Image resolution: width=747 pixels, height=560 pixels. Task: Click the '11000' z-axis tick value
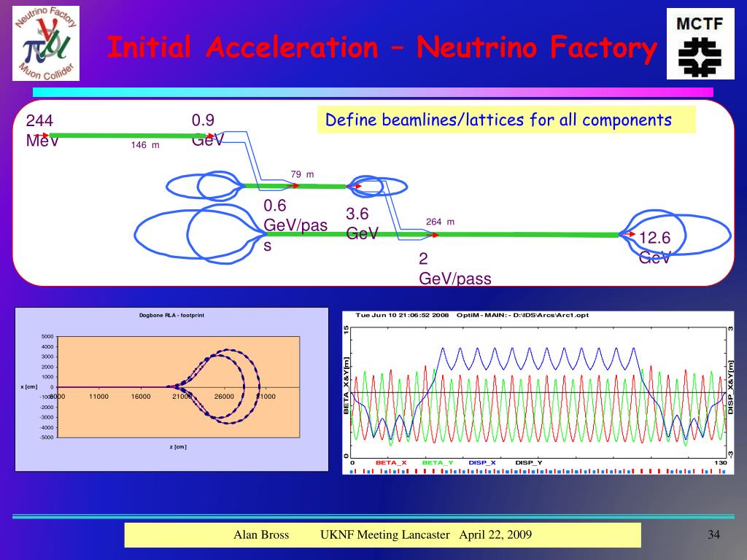tap(98, 396)
